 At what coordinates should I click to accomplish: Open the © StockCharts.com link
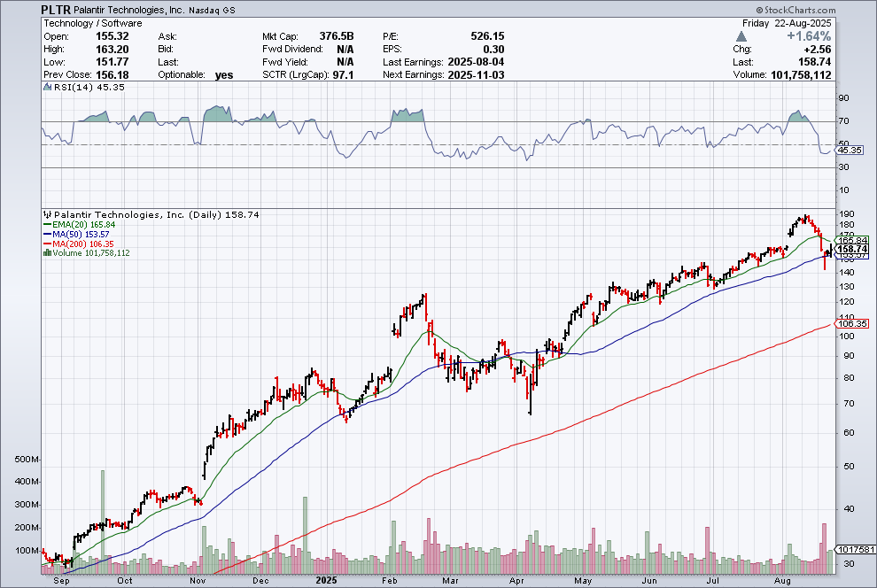796,10
